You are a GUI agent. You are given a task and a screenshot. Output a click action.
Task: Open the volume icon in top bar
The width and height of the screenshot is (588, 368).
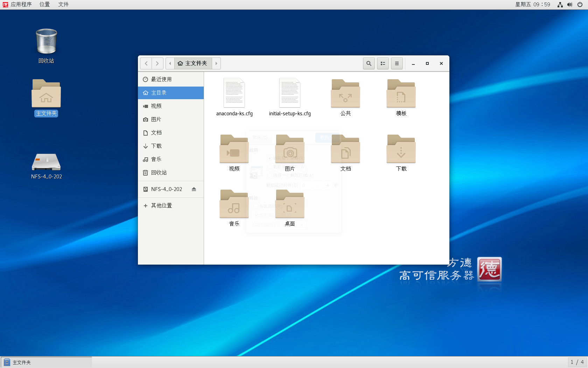click(x=570, y=5)
